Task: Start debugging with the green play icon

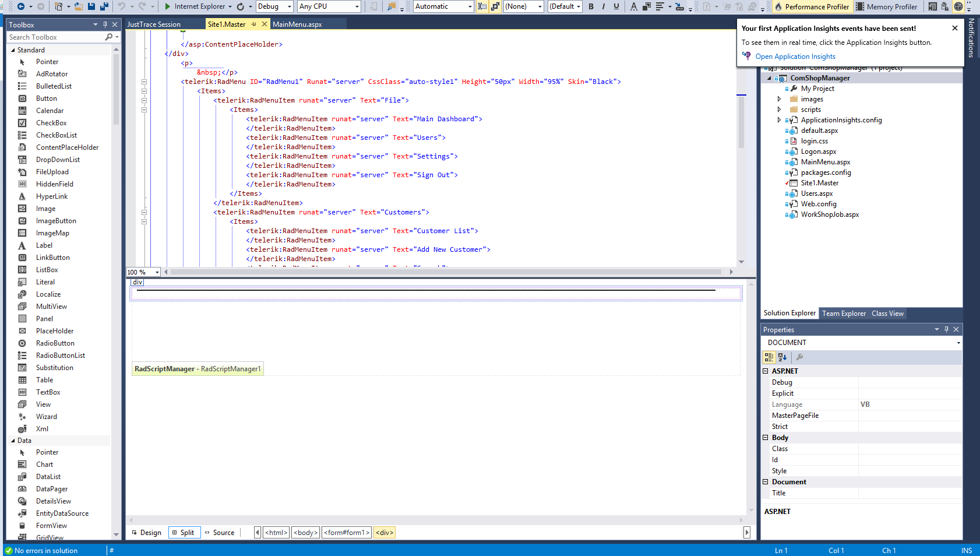Action: (168, 6)
